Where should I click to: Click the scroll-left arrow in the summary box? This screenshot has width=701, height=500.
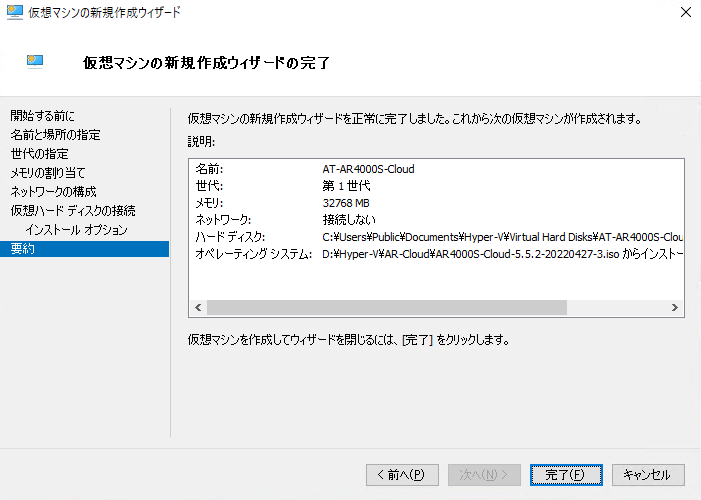tap(198, 308)
